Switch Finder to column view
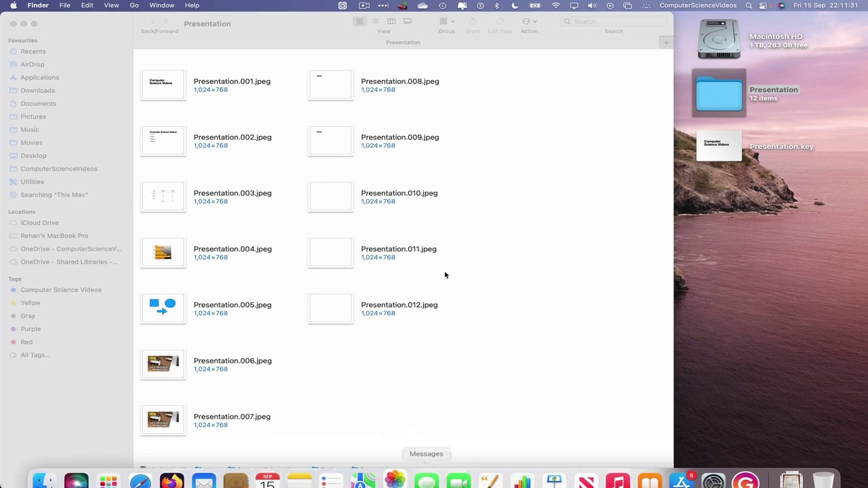Viewport: 868px width, 488px height. 391,22
